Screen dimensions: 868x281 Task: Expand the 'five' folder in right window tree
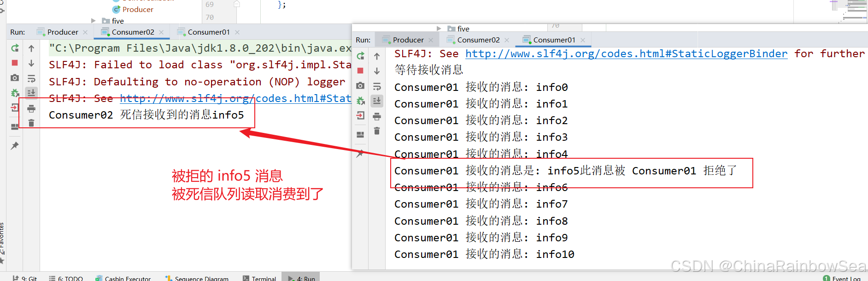[x=439, y=29]
